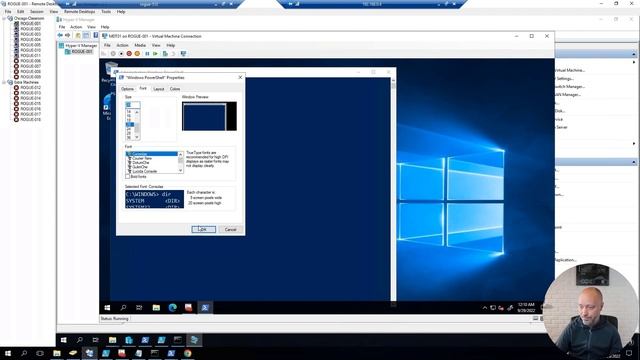Switch to the Options tab
The width and height of the screenshot is (640, 360).
pyautogui.click(x=127, y=89)
